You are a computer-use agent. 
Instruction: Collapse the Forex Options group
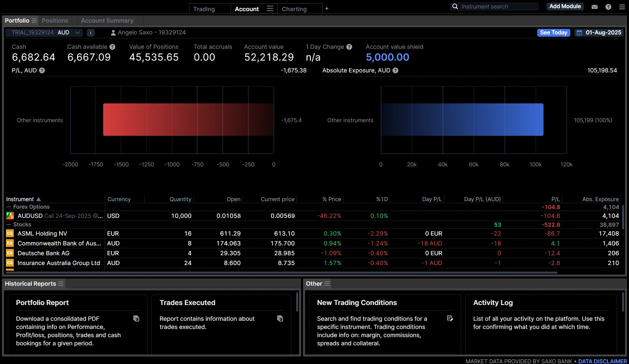pyautogui.click(x=9, y=207)
